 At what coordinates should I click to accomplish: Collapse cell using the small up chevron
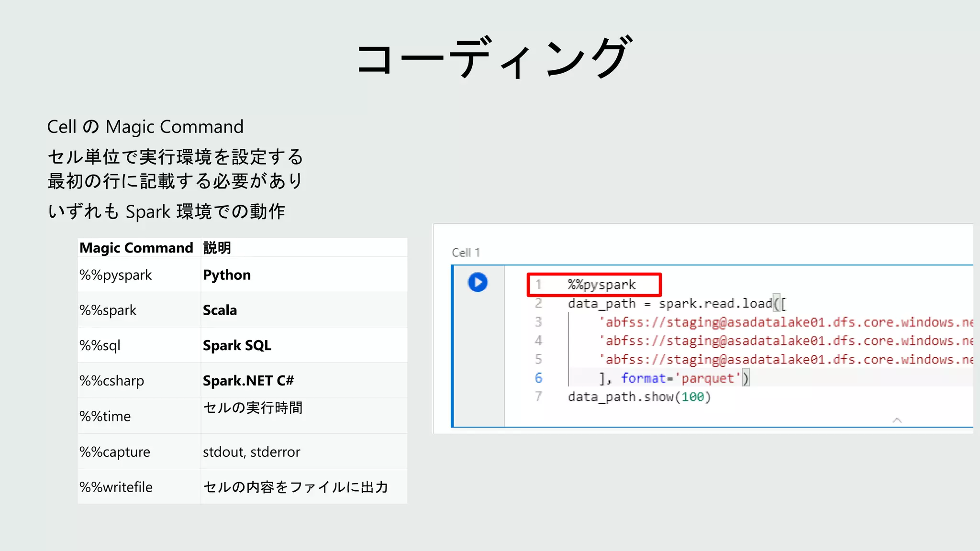(x=897, y=420)
